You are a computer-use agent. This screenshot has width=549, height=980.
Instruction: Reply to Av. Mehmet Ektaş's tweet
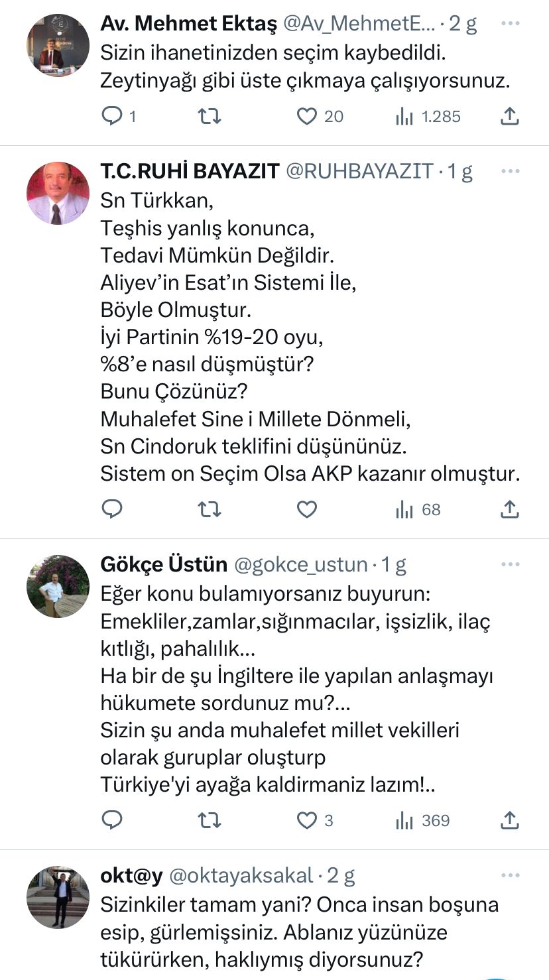point(112,117)
